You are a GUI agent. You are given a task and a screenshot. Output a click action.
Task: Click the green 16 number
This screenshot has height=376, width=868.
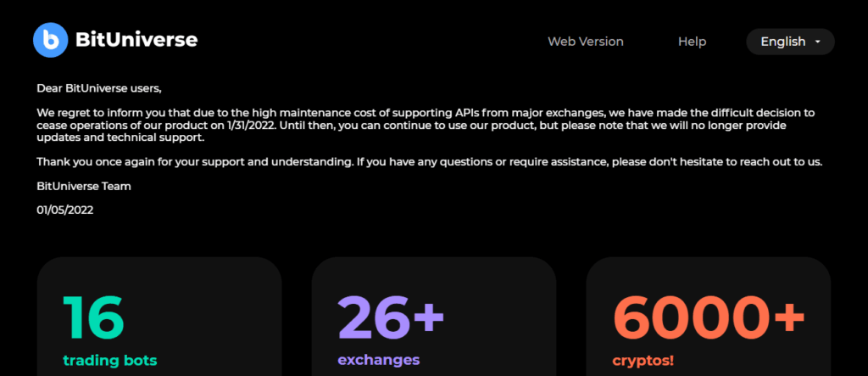pos(93,317)
